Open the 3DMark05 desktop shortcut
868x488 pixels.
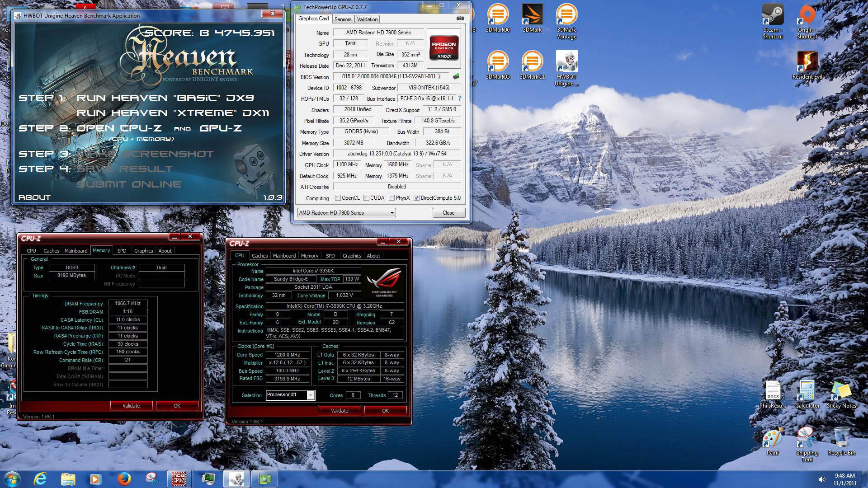coord(498,65)
